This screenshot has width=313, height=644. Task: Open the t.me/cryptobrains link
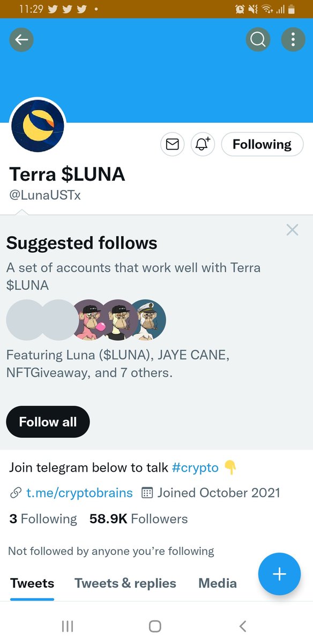pyautogui.click(x=79, y=493)
